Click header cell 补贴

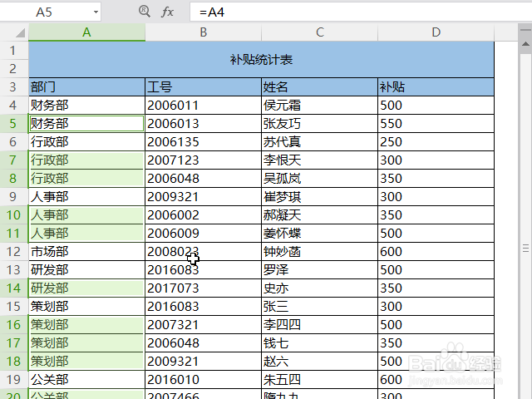pos(436,87)
